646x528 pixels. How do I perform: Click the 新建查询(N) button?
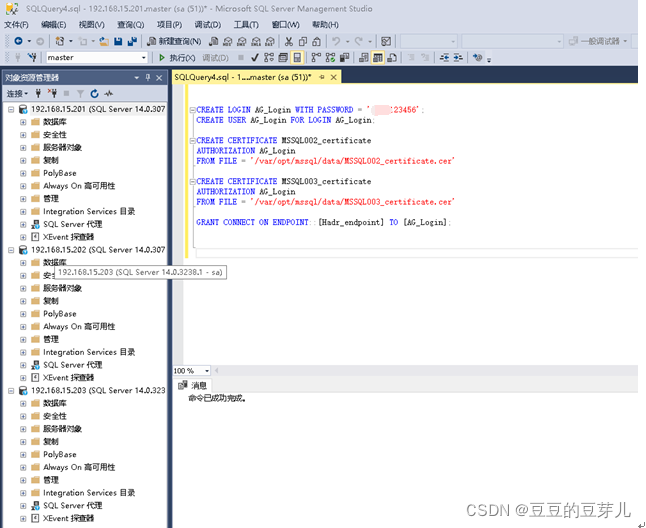175,41
